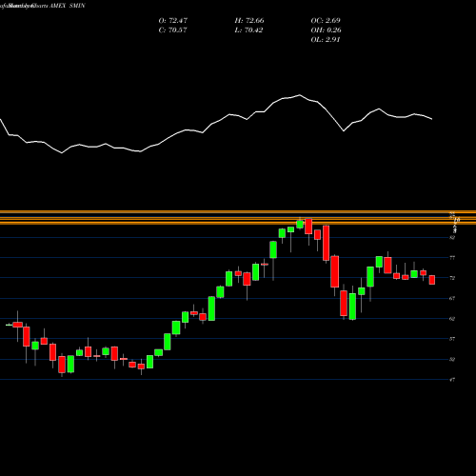This screenshot has height=476, width=476.
Task: Click the 52 price axis label
Action: click(453, 359)
